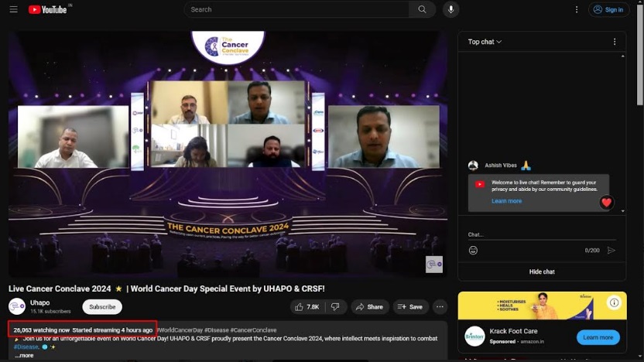Click the YouTube logo home link
Image resolution: width=644 pixels, height=362 pixels.
pyautogui.click(x=48, y=9)
